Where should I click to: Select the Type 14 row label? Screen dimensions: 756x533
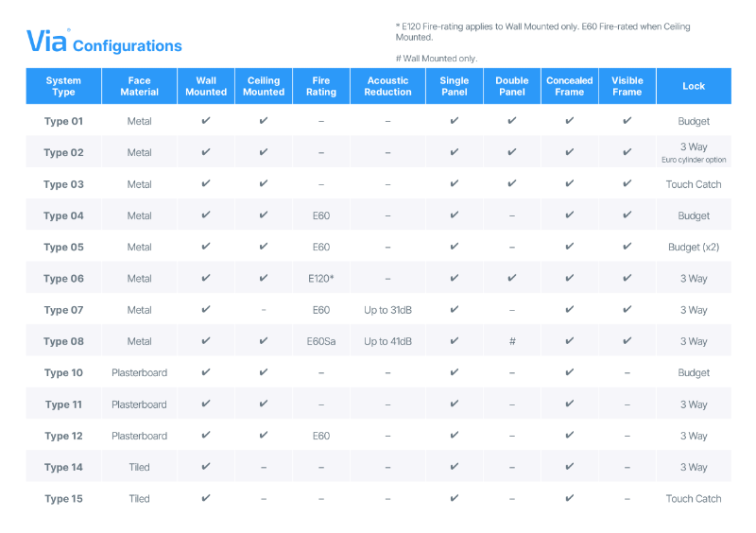tap(63, 467)
